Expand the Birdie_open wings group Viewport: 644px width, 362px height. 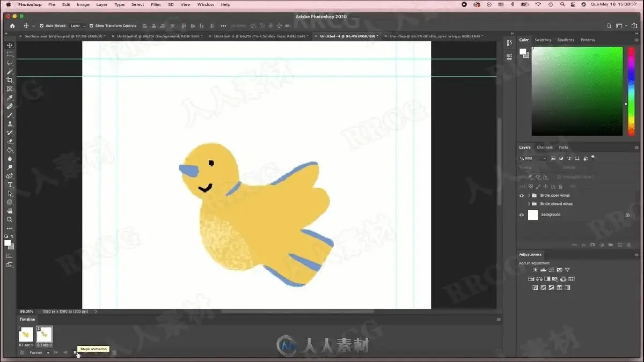pos(529,196)
